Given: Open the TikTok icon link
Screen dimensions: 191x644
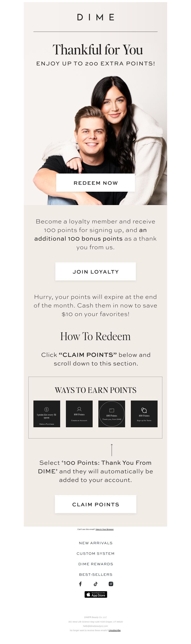Looking at the screenshot, I should (x=95, y=584).
